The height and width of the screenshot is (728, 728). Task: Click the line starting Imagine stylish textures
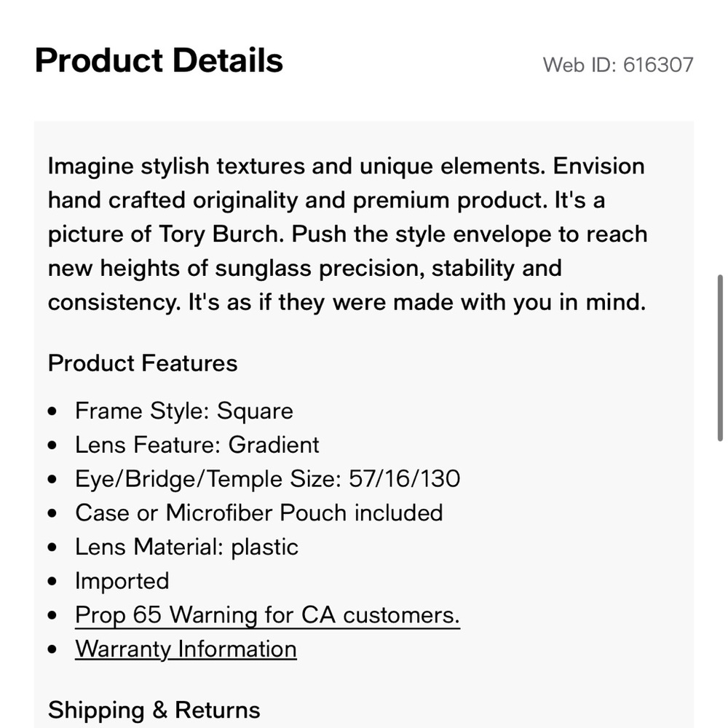coord(346,166)
